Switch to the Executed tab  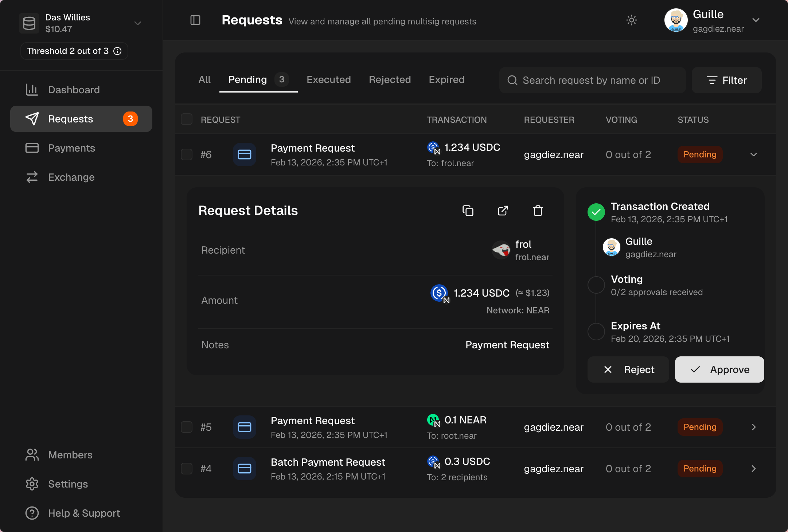coord(328,79)
